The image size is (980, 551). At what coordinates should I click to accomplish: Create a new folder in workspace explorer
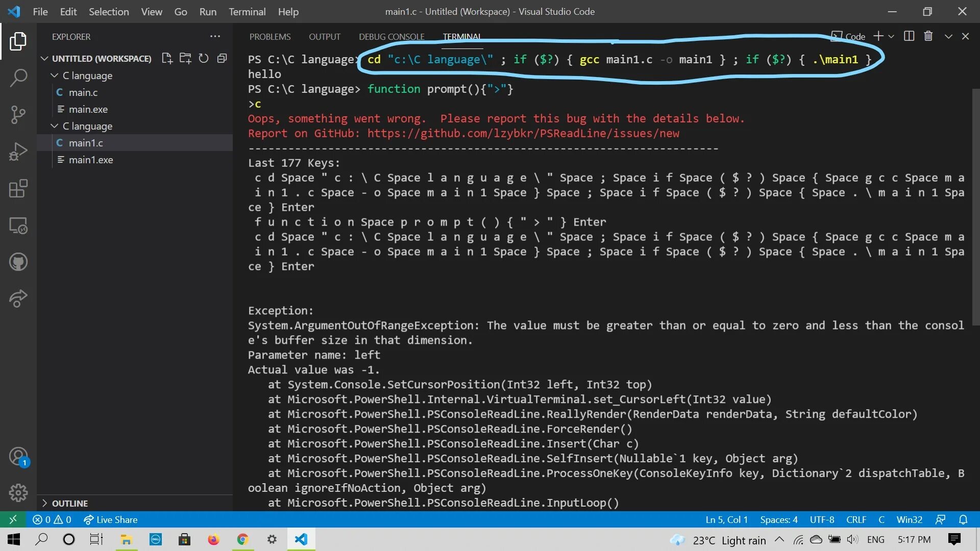185,58
